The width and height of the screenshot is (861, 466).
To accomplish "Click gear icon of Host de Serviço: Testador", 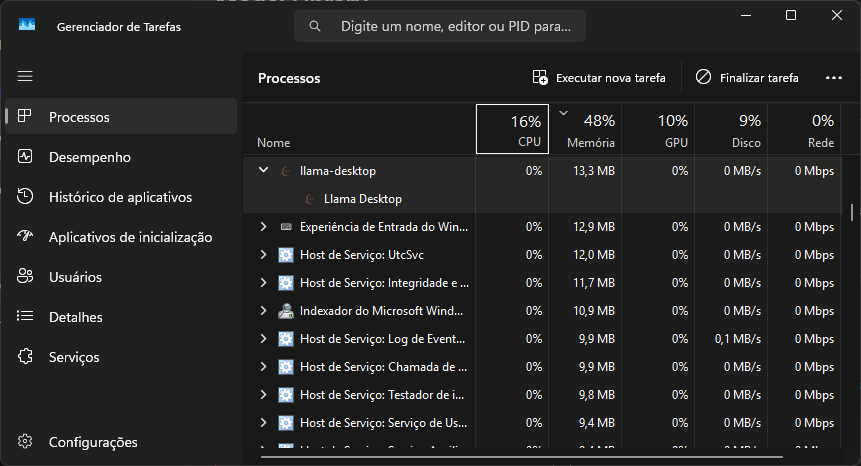I will pos(286,395).
